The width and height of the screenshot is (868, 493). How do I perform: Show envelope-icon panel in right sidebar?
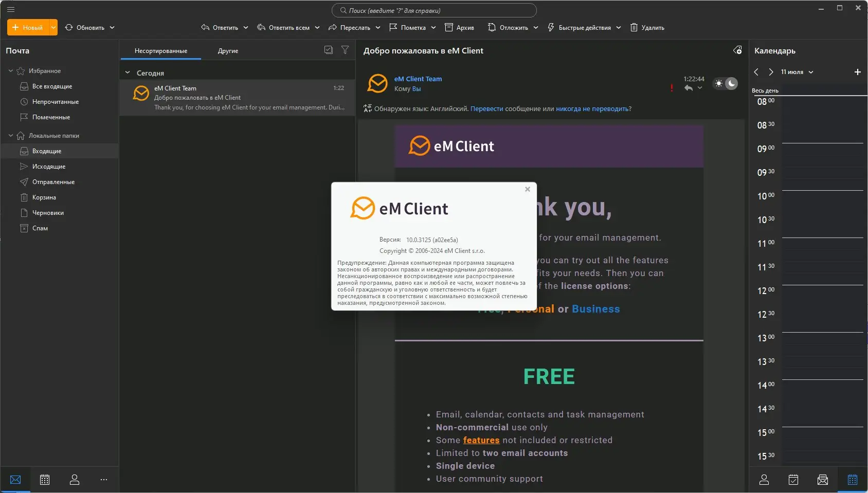pyautogui.click(x=823, y=480)
